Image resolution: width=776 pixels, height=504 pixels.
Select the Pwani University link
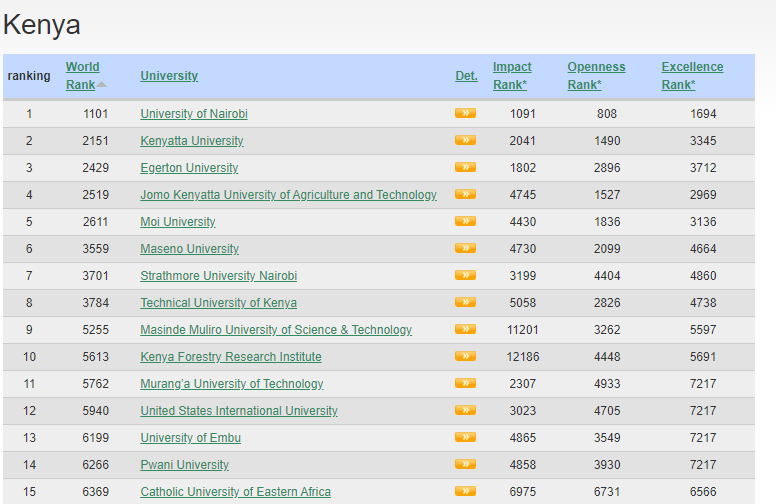(x=184, y=465)
